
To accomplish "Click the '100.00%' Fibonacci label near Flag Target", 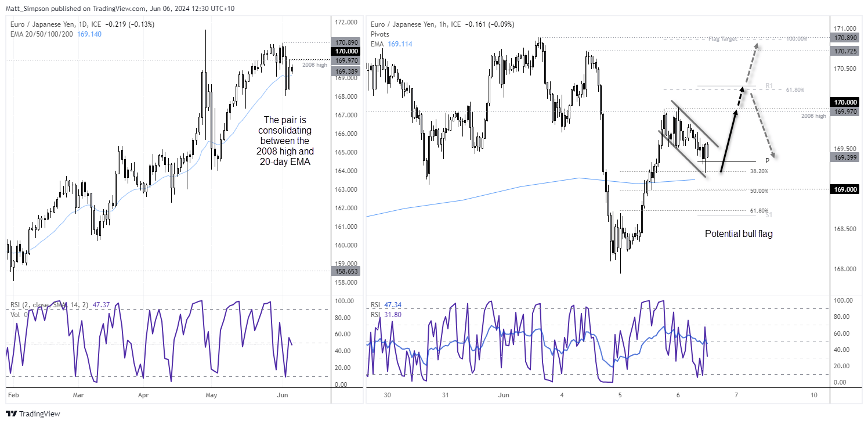I will [797, 38].
